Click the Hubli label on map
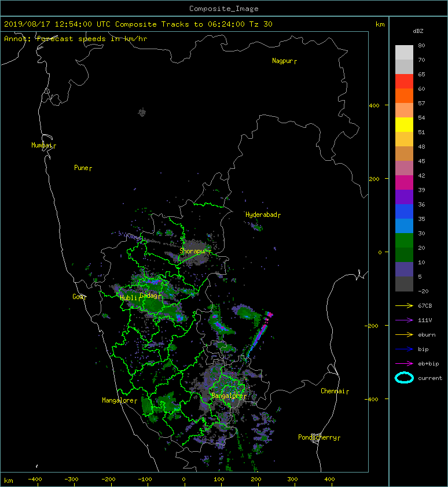This screenshot has width=448, height=487. pos(128,298)
